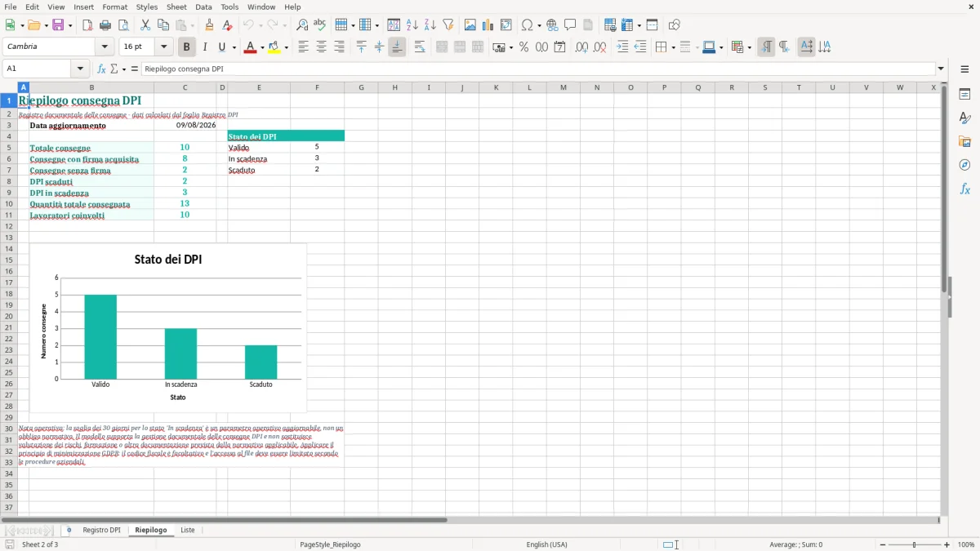Image resolution: width=980 pixels, height=551 pixels.
Task: Open the font name dropdown
Action: 104,47
